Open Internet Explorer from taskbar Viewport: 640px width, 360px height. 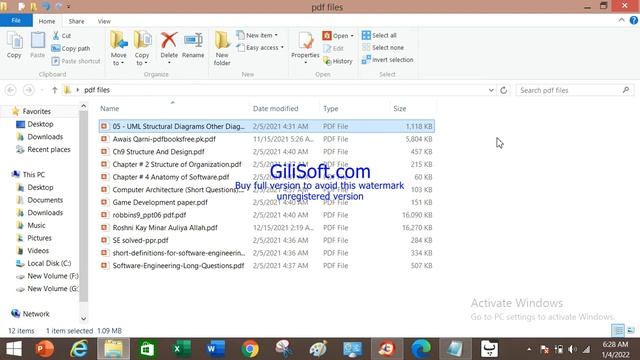click(79, 349)
